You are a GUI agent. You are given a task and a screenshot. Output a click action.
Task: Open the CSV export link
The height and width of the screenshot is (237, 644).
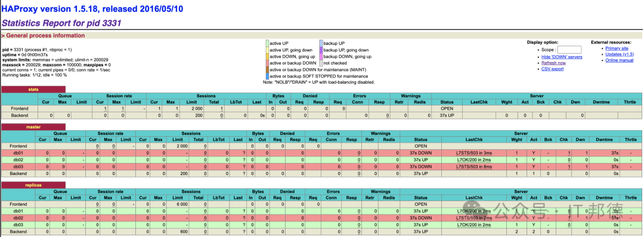coord(552,69)
